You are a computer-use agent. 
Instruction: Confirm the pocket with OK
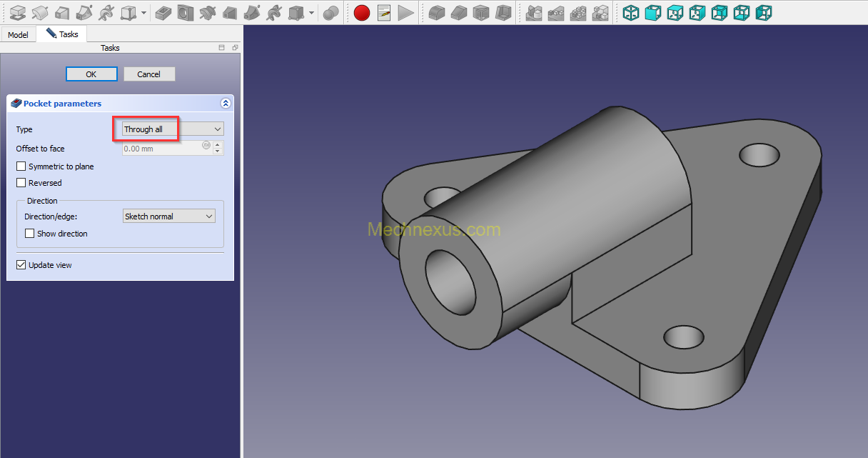coord(91,74)
